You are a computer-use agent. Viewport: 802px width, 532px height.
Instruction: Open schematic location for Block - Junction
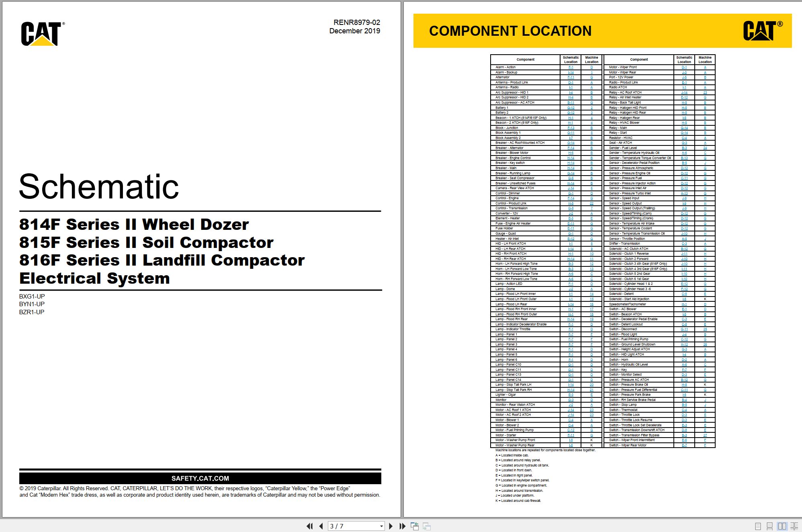point(571,128)
